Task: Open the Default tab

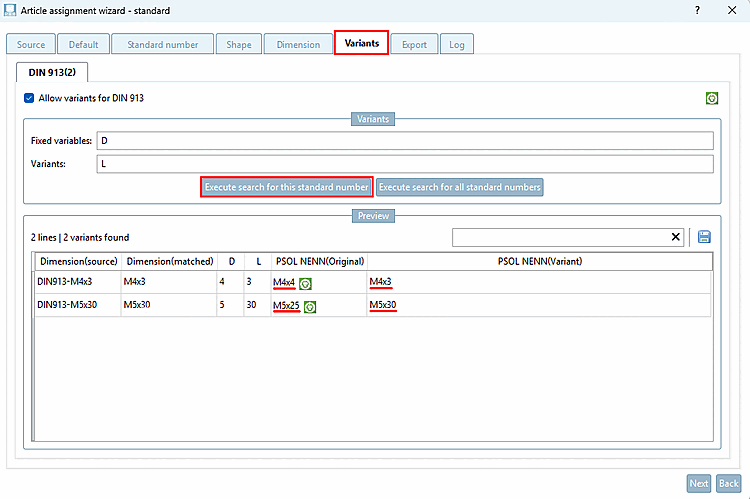Action: tap(83, 44)
